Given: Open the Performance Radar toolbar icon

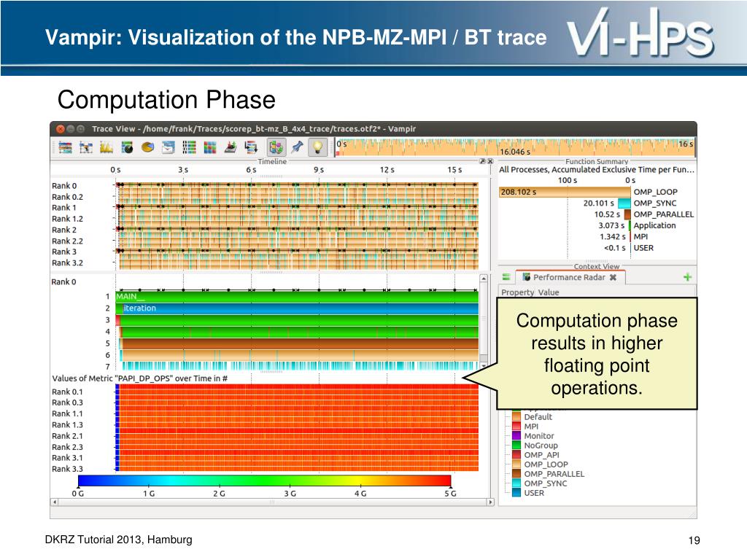Looking at the screenshot, I should click(127, 147).
